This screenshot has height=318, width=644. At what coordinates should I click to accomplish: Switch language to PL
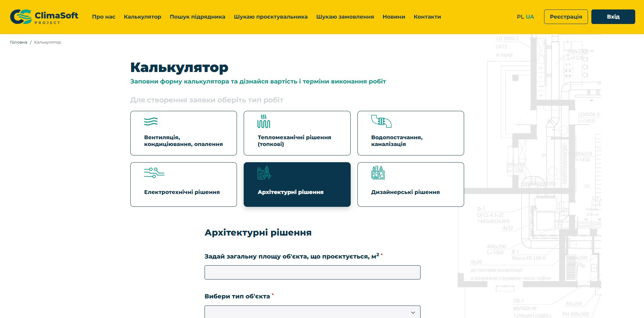520,17
